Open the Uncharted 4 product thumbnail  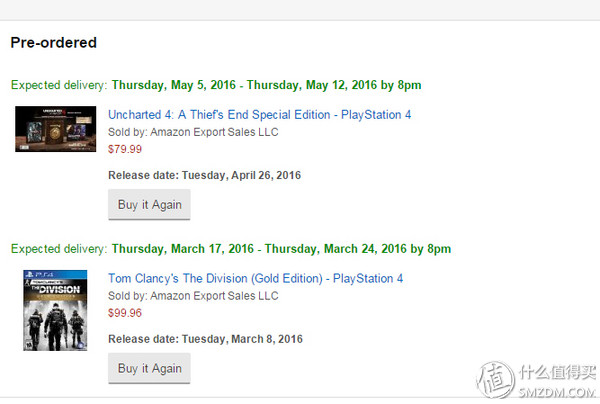tap(55, 129)
